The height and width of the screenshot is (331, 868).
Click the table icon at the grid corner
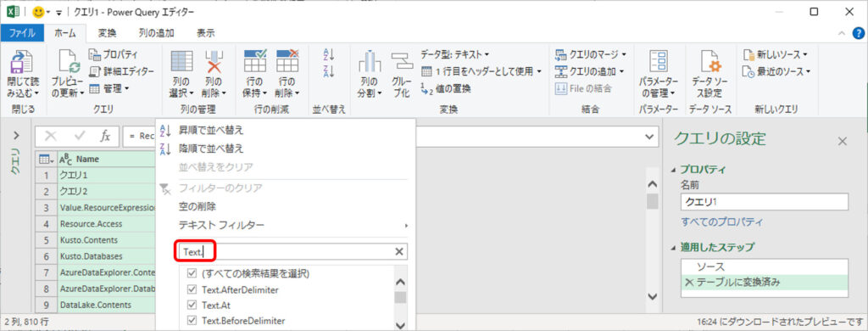tap(46, 159)
